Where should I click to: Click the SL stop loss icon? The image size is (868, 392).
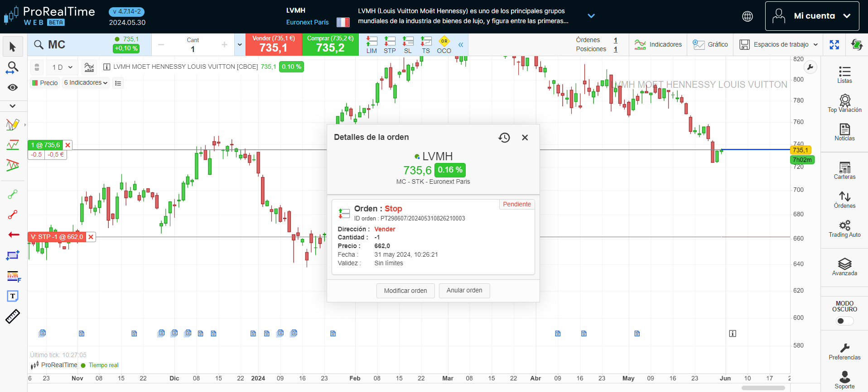click(408, 45)
